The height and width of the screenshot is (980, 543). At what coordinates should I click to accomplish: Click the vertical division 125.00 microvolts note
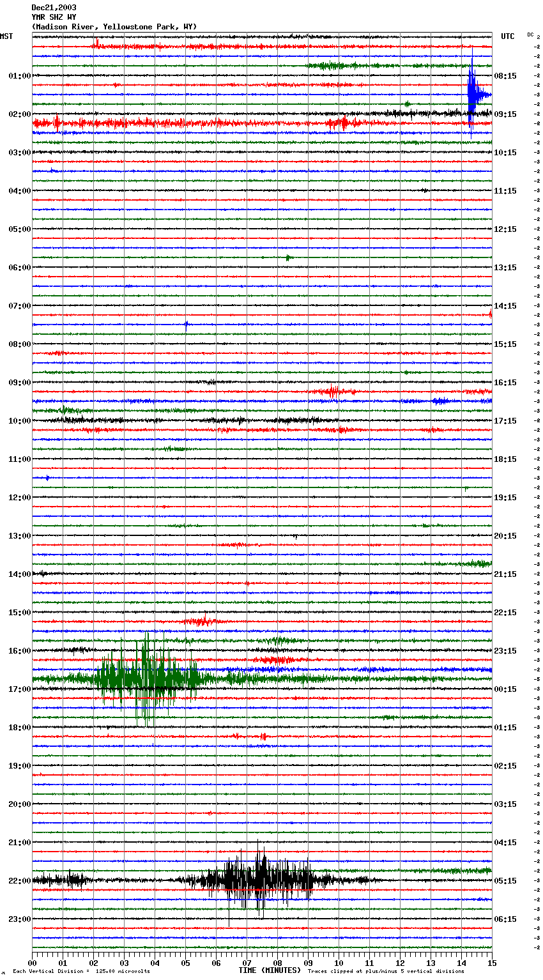click(81, 971)
